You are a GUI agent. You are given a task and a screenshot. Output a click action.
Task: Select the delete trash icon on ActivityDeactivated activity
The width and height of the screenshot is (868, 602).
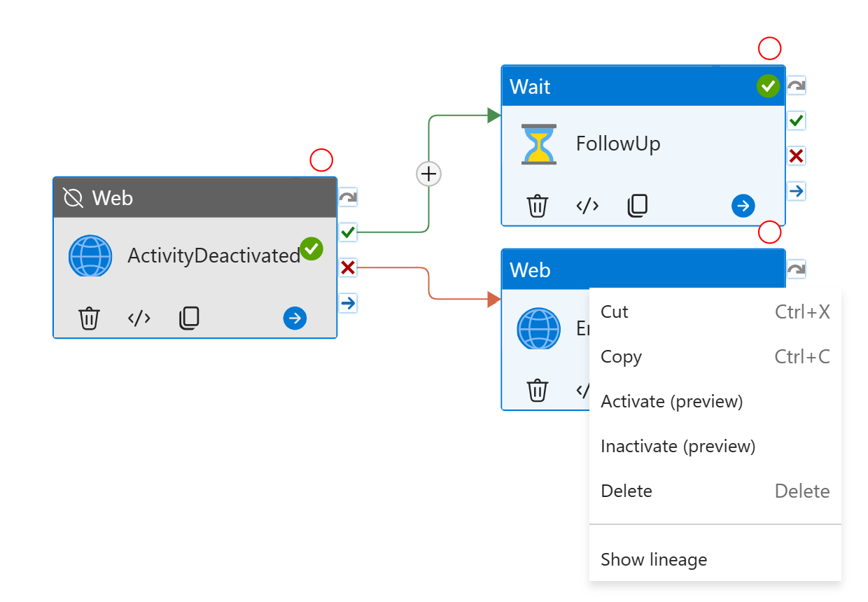click(x=89, y=318)
